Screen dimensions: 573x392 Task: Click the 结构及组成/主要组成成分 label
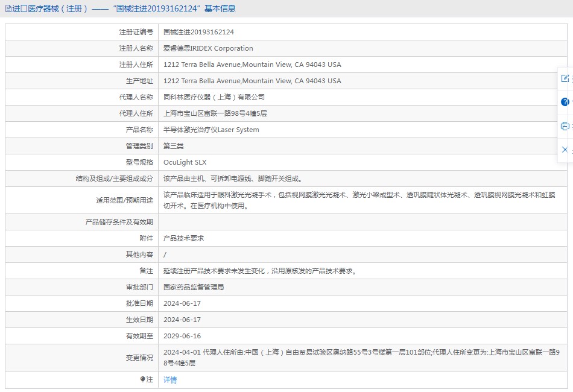[x=115, y=179]
